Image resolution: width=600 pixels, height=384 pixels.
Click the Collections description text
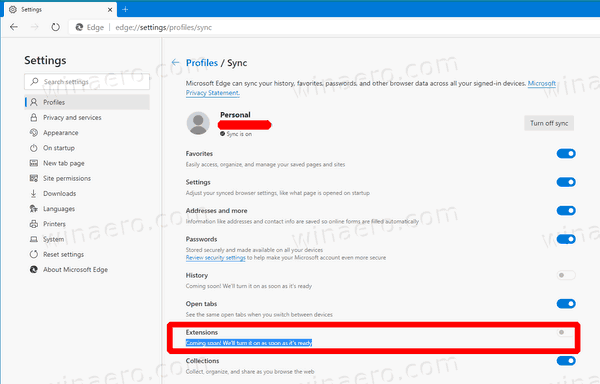[x=250, y=371]
